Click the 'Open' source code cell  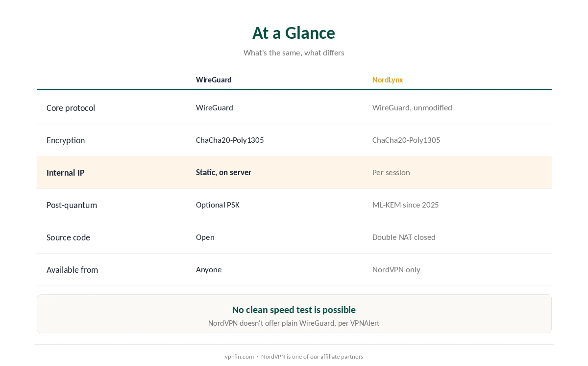click(x=205, y=237)
